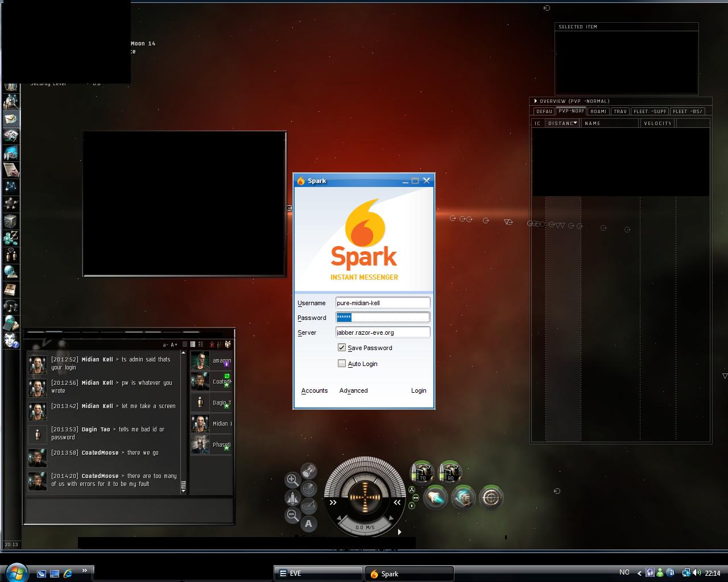Show hidden system tray icons arrow
This screenshot has width=728, height=582.
pos(639,573)
